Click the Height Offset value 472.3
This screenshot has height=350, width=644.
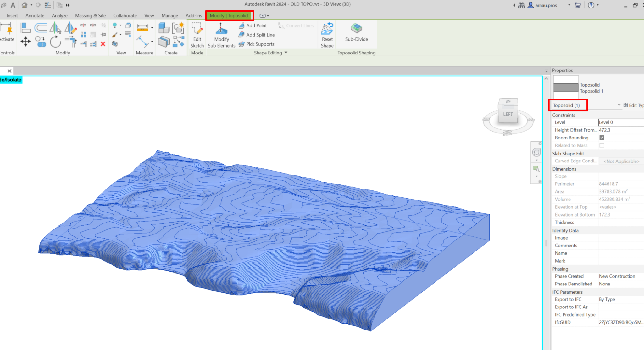[621, 130]
